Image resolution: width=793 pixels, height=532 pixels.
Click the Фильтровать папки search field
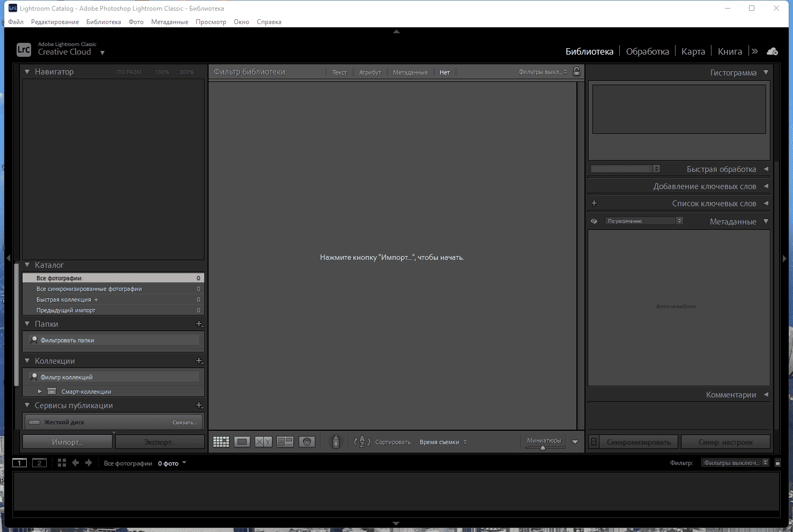point(114,340)
